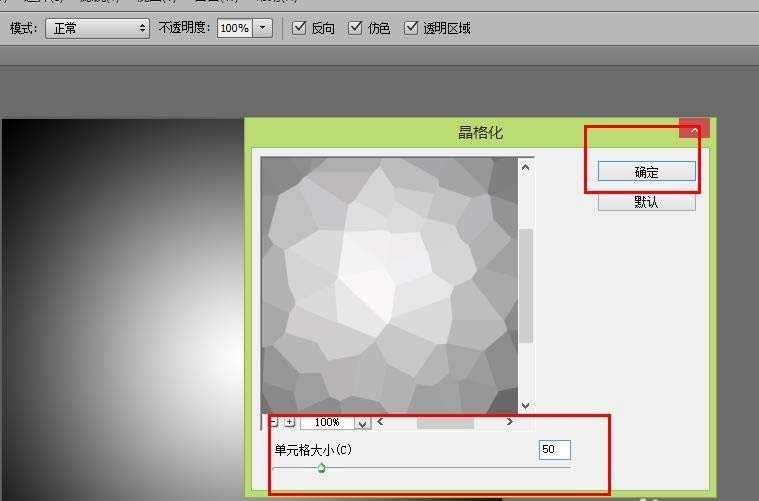The width and height of the screenshot is (759, 501).
Task: Close the 晶格化 dialog
Action: [694, 129]
